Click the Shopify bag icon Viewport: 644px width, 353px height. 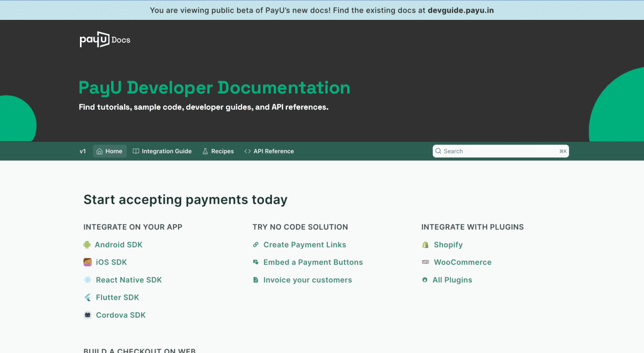pyautogui.click(x=425, y=245)
